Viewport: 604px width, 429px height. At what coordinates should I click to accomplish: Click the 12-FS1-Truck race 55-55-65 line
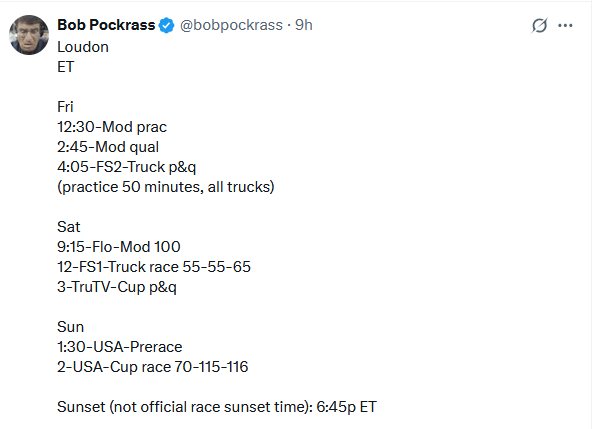[154, 267]
